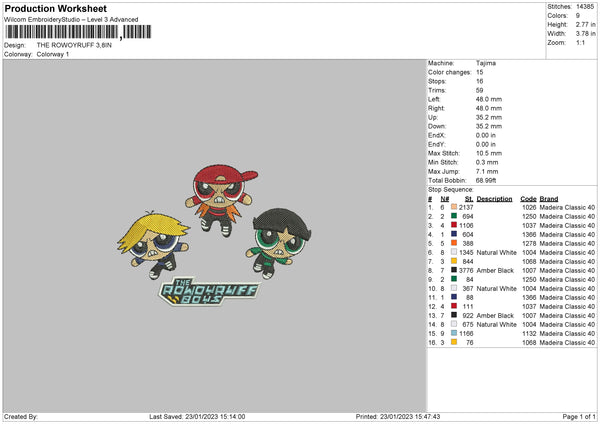This screenshot has height=424, width=600.
Task: Select the stitch count 2137 in stop 1
Action: pyautogui.click(x=466, y=207)
